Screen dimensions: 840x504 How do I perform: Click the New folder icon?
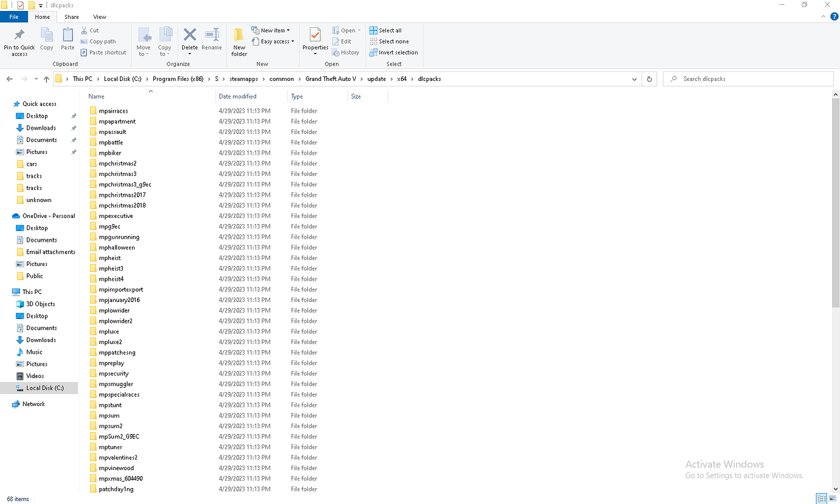(x=239, y=41)
